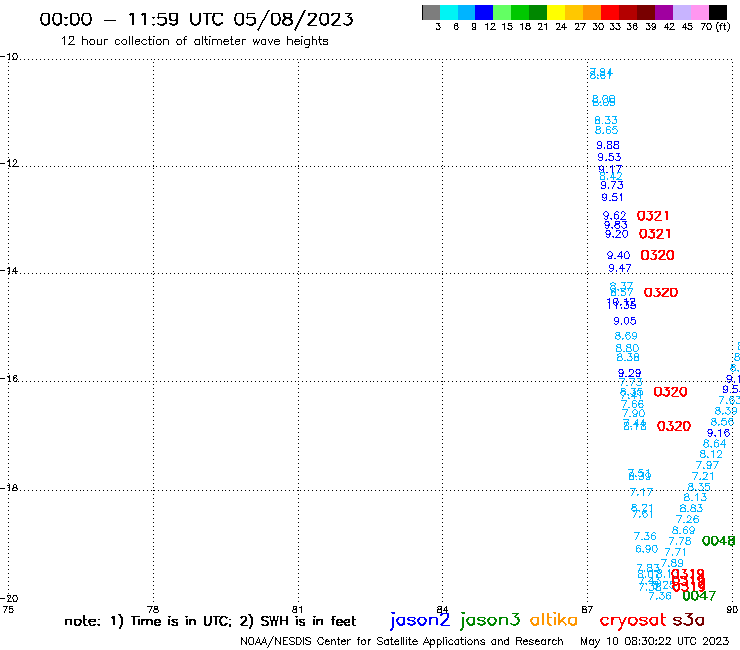
Task: Click the red 0321 label beside 9.62
Action: pos(653,216)
